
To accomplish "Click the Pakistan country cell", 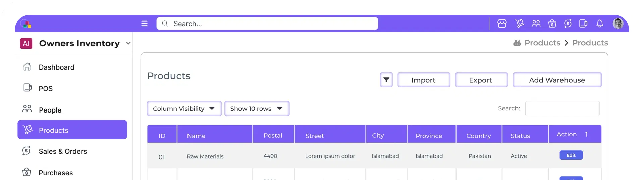I will click(480, 156).
